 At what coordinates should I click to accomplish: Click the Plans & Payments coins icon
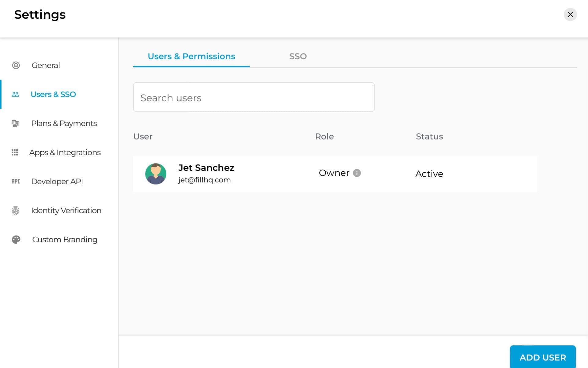[15, 123]
